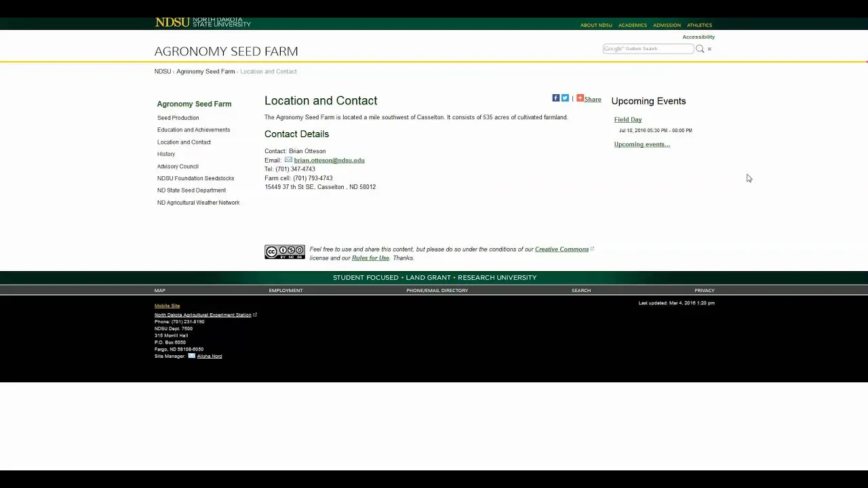Image resolution: width=868 pixels, height=488 pixels.
Task: Open the Creative Commons link
Action: point(561,249)
